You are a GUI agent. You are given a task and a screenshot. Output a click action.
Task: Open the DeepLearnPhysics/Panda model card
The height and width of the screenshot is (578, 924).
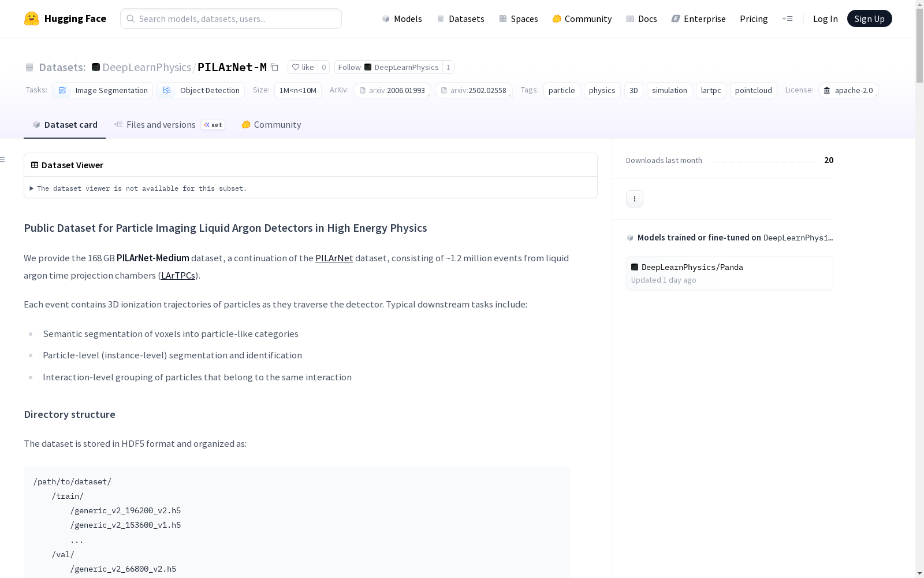729,273
